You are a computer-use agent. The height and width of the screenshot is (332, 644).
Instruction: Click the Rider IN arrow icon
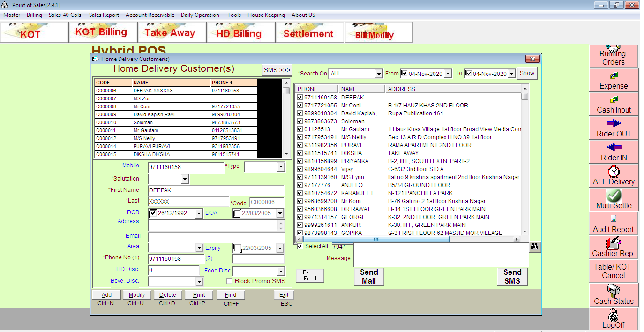pos(613,147)
